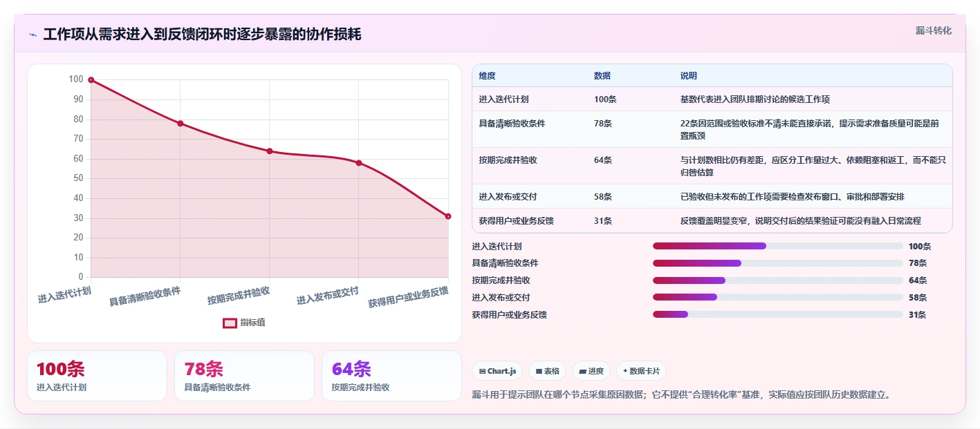Click the chart data point at value 100
The image size is (980, 429).
(91, 80)
